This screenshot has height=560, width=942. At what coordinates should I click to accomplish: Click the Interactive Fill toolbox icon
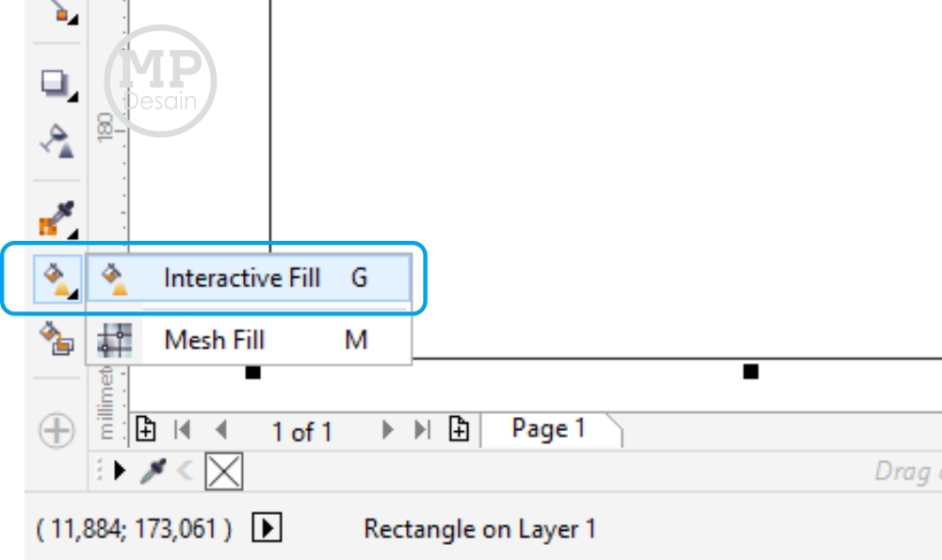point(57,279)
